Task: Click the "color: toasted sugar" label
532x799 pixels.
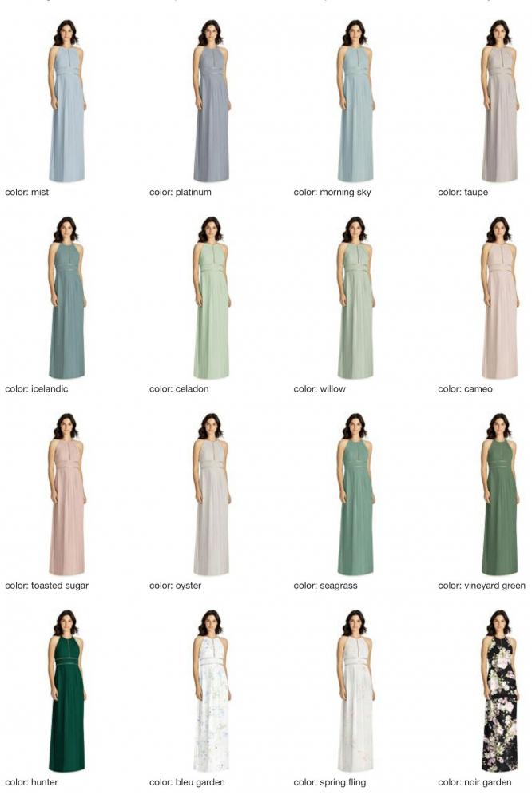Action: pos(46,586)
